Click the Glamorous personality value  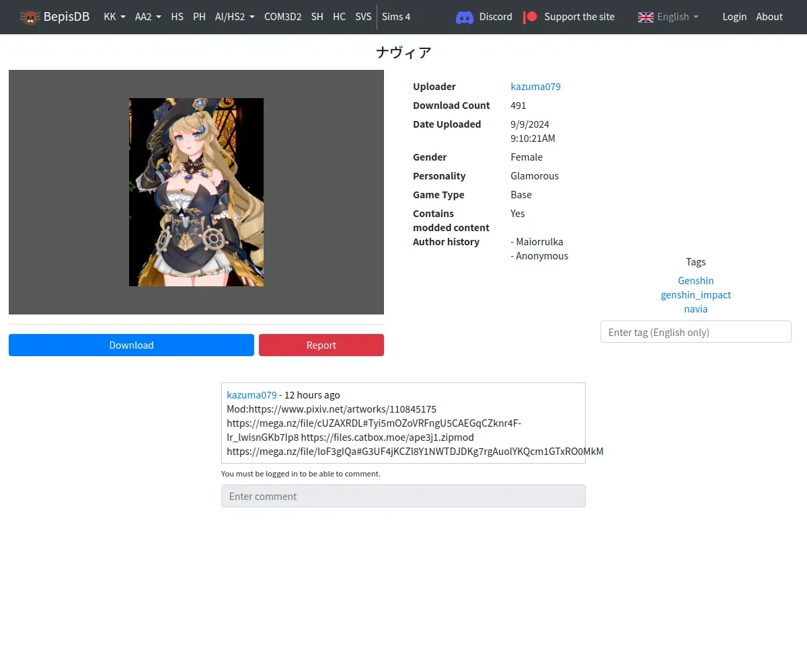pyautogui.click(x=535, y=176)
